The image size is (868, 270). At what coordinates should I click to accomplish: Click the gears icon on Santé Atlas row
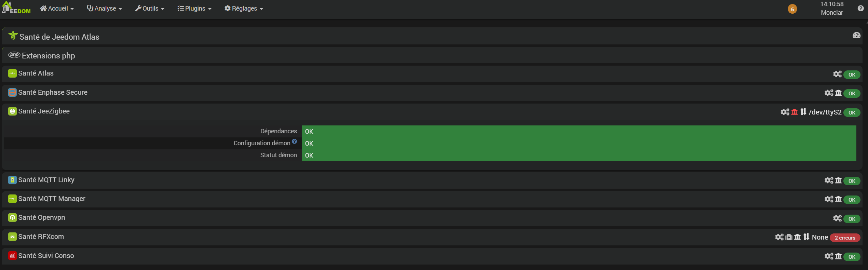[x=837, y=74]
